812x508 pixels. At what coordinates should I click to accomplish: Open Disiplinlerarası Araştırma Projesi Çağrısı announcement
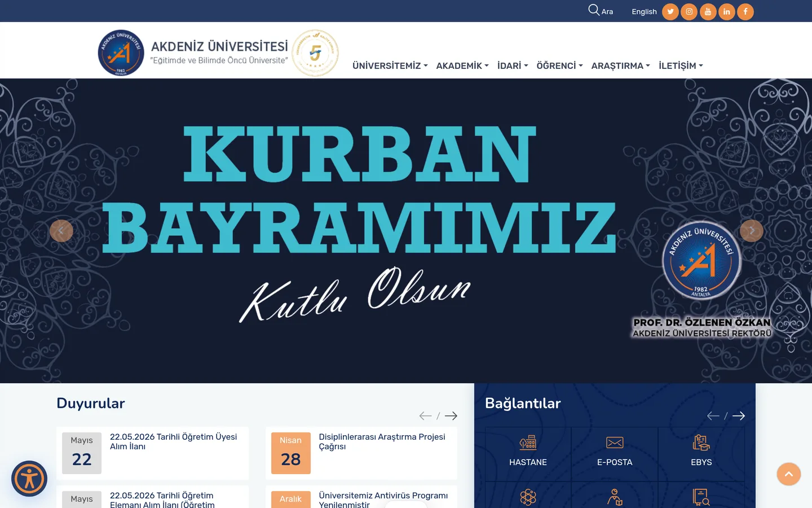[x=382, y=441]
